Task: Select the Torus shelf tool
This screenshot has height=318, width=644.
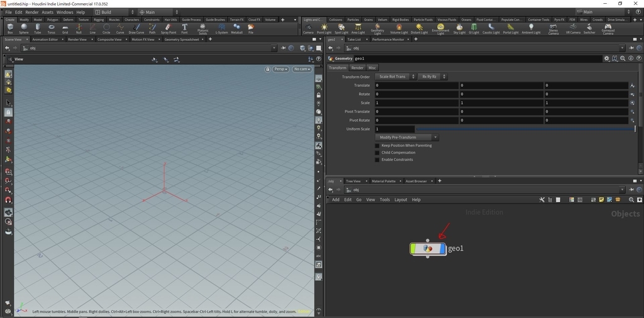Action: click(52, 28)
